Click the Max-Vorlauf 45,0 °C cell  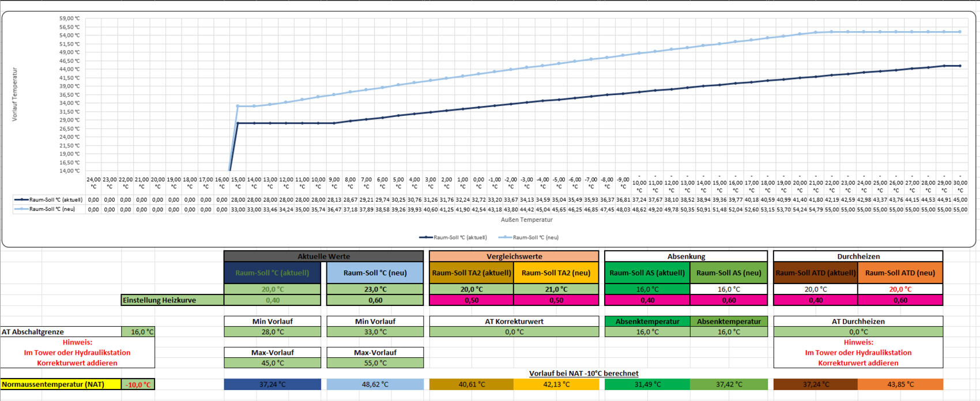tap(272, 363)
